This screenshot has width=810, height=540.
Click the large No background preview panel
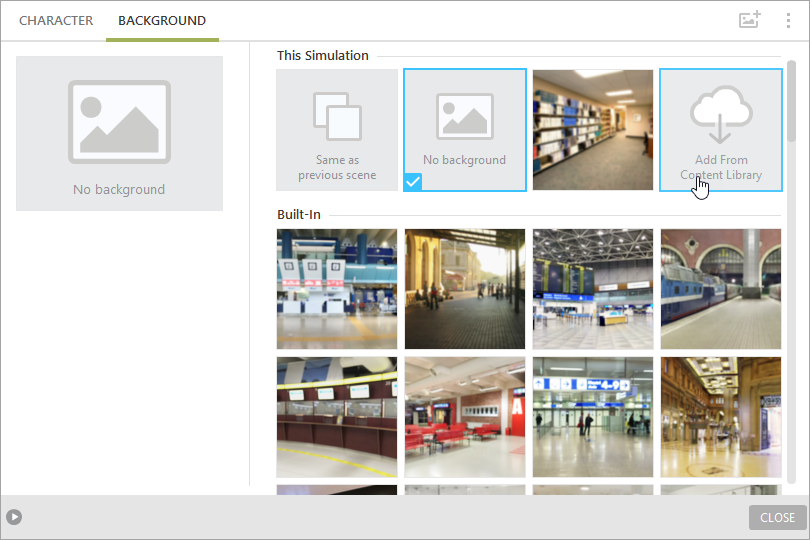point(119,133)
